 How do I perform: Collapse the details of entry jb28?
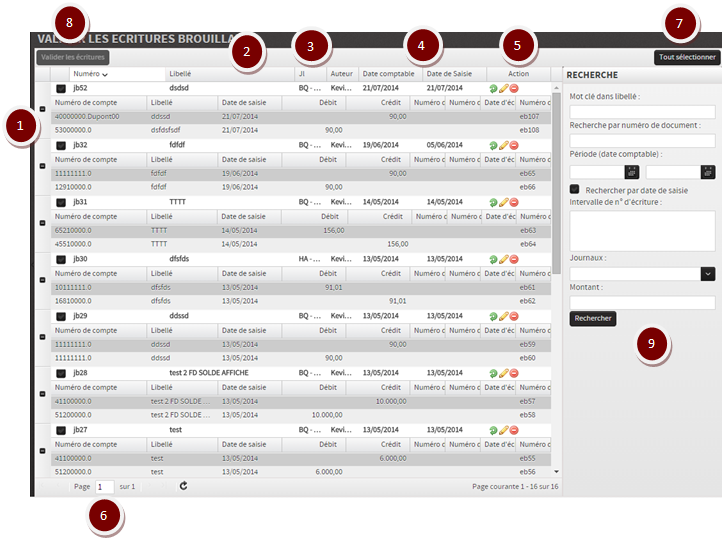tap(42, 393)
